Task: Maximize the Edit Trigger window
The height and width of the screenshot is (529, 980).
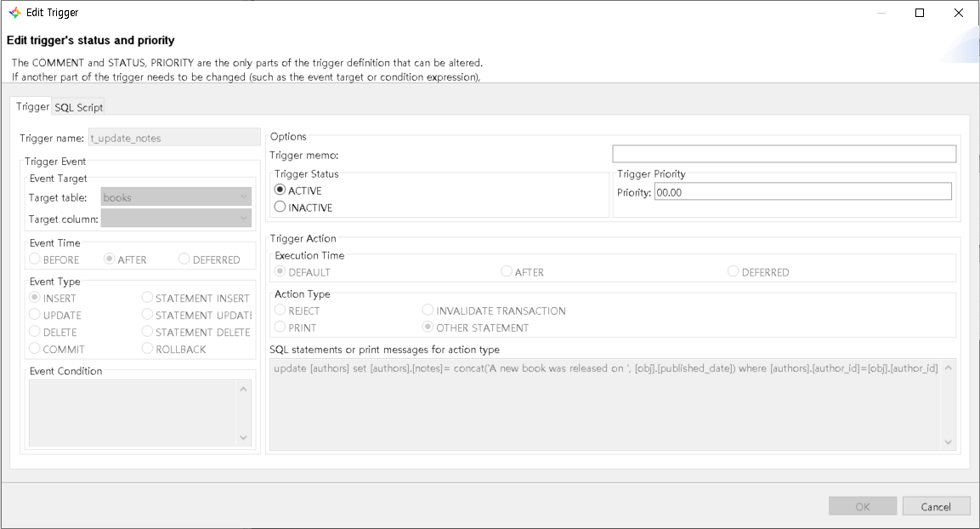Action: pos(920,13)
